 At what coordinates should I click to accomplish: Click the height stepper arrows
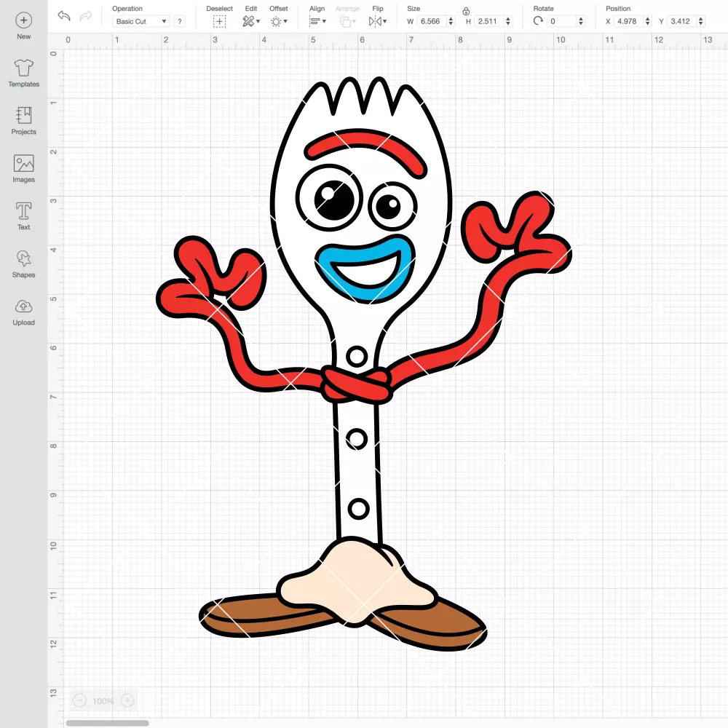click(508, 21)
